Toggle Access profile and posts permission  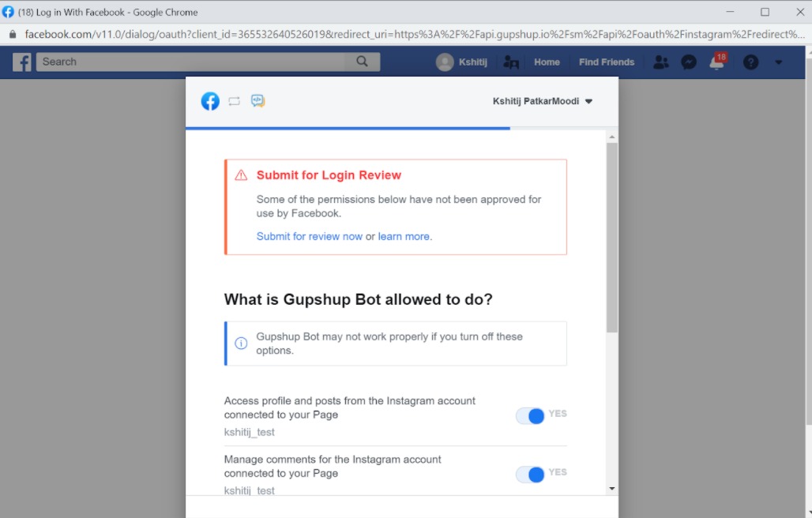coord(530,415)
